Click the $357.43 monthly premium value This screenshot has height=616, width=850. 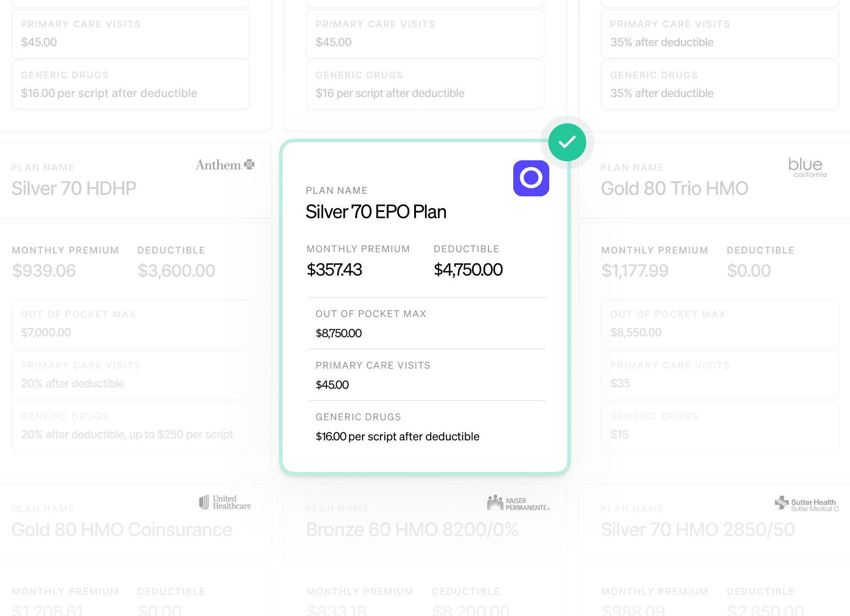pyautogui.click(x=334, y=270)
